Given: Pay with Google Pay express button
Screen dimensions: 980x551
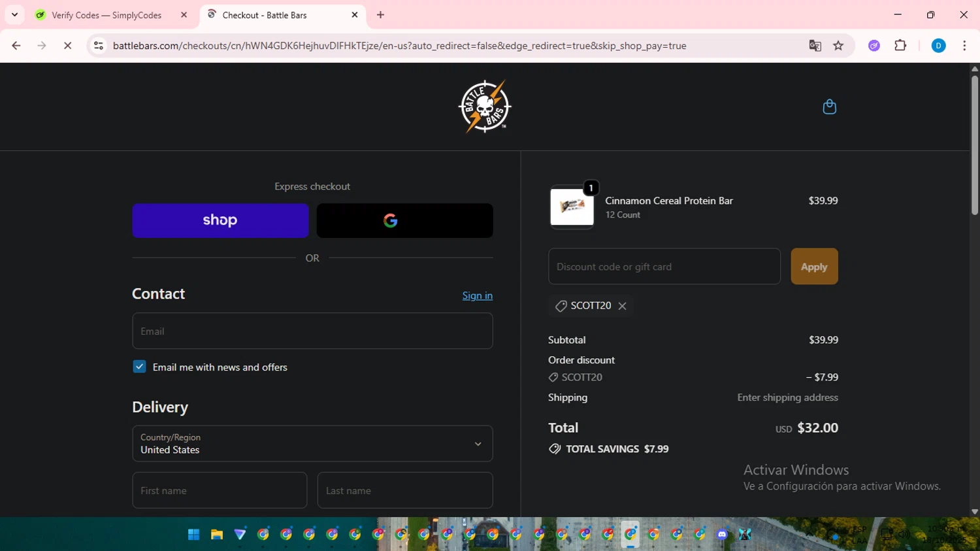Looking at the screenshot, I should (404, 220).
